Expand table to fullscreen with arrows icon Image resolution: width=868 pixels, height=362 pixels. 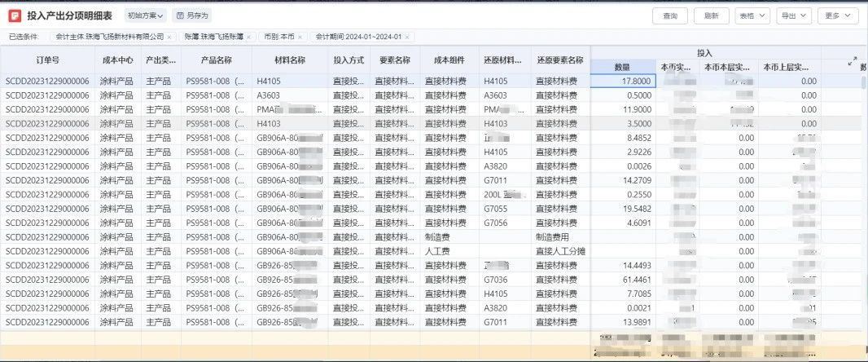853,60
